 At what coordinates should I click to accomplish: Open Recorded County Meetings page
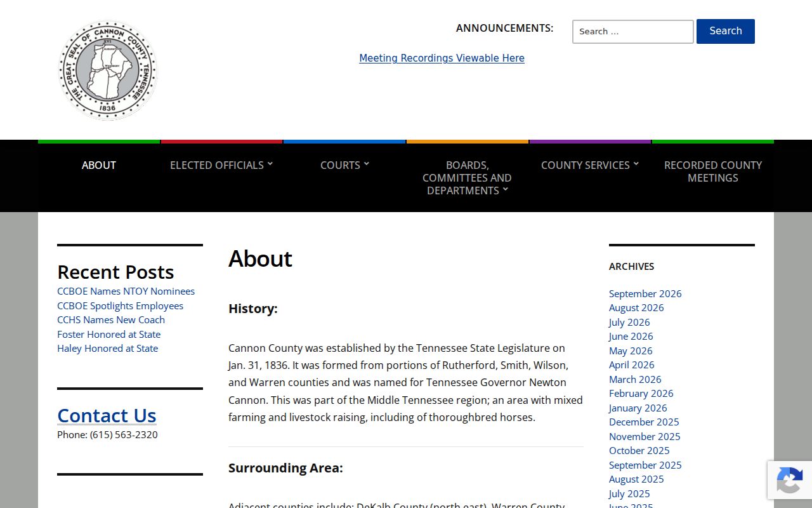click(713, 171)
